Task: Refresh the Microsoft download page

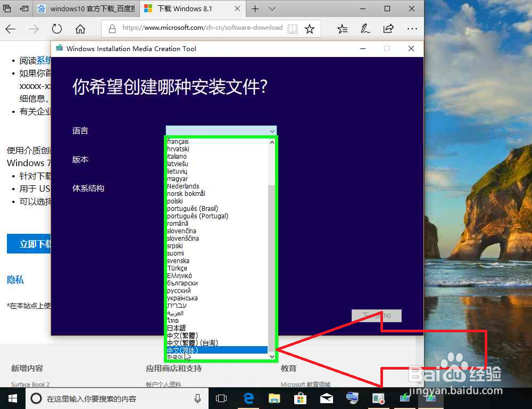Action: click(57, 29)
